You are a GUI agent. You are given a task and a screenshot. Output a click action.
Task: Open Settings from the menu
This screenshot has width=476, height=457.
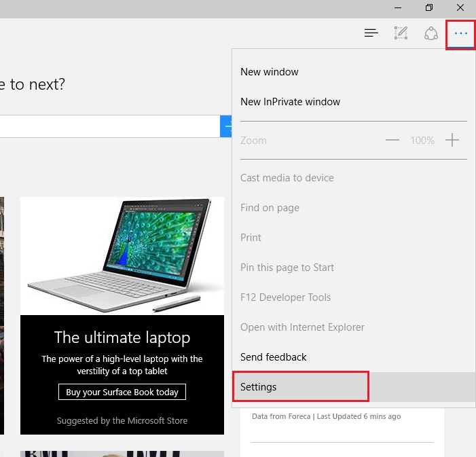click(x=354, y=387)
